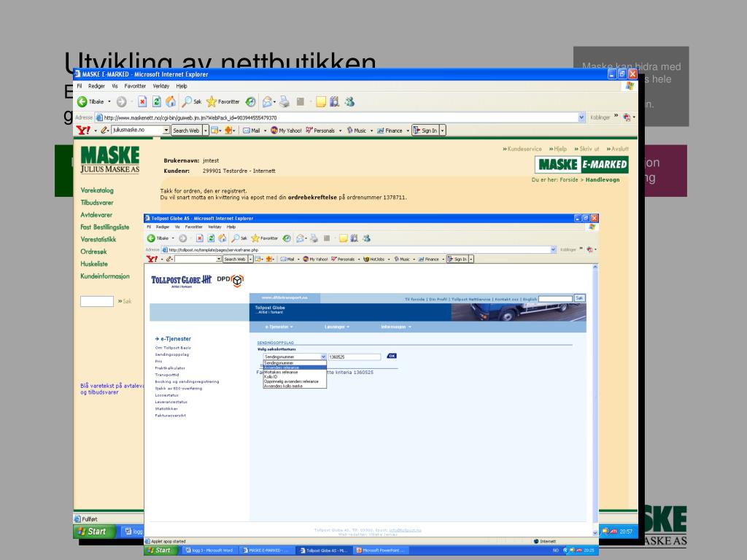
Task: Select Mottakers referanse in dropdown list
Action: point(295,373)
